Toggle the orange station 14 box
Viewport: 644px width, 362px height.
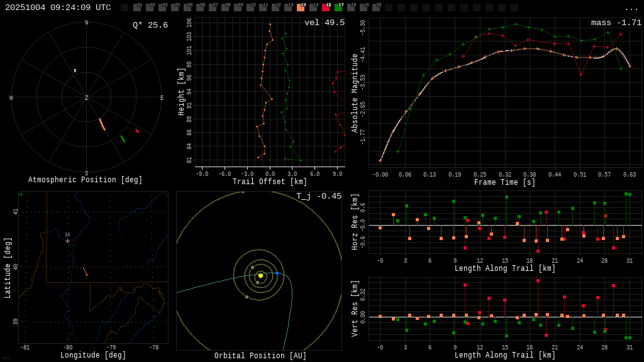[x=301, y=8]
